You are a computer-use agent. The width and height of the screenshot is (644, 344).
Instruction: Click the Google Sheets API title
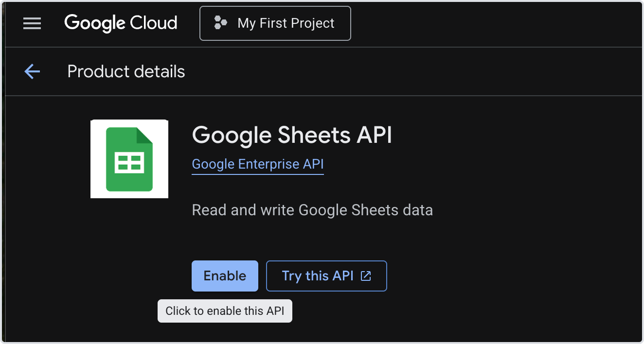[x=292, y=135]
